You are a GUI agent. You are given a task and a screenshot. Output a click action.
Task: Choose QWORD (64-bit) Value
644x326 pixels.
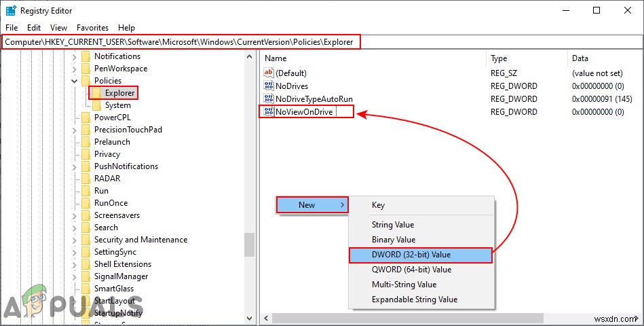pos(421,270)
